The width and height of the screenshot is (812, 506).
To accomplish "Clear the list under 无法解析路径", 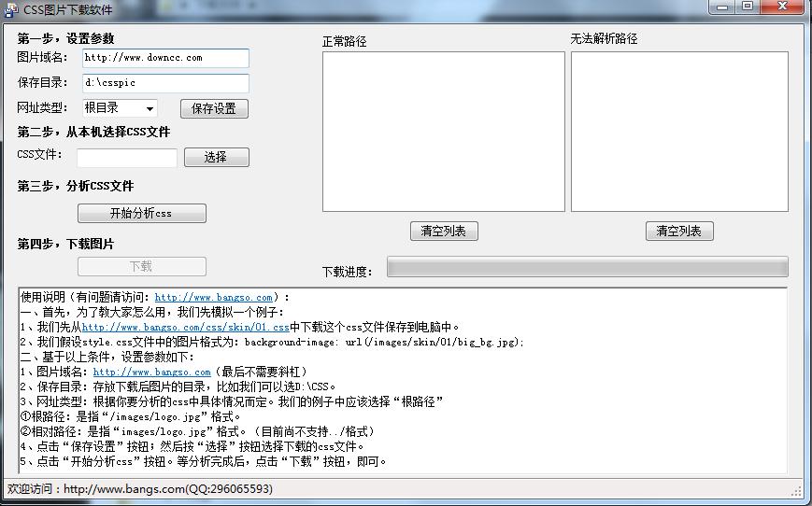I will tap(679, 231).
